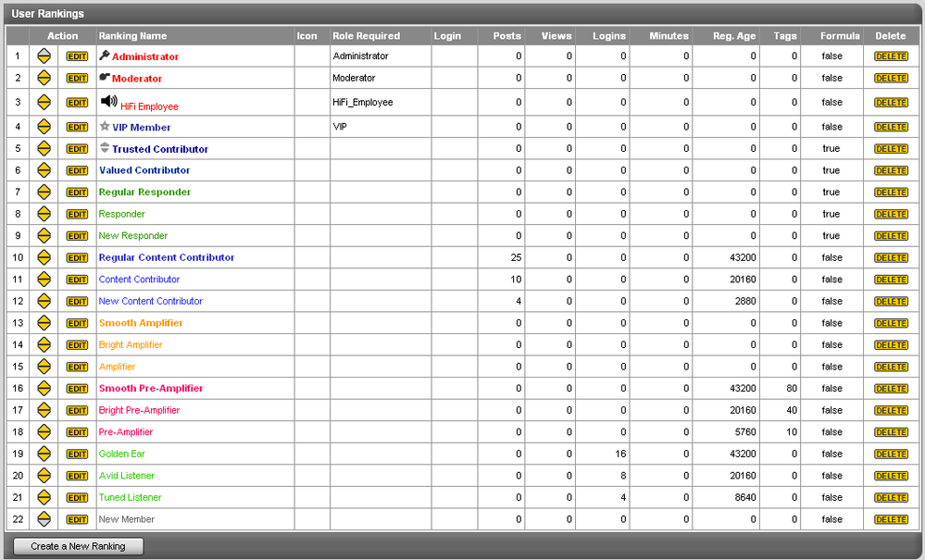
Task: Click the wrench icon beside Administrator
Action: pos(105,55)
